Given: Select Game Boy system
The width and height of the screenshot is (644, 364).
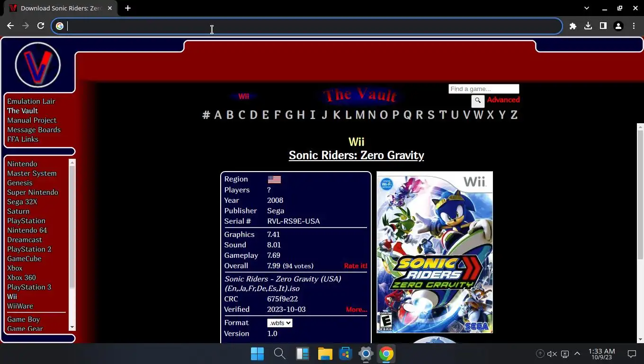Looking at the screenshot, I should click(x=23, y=319).
